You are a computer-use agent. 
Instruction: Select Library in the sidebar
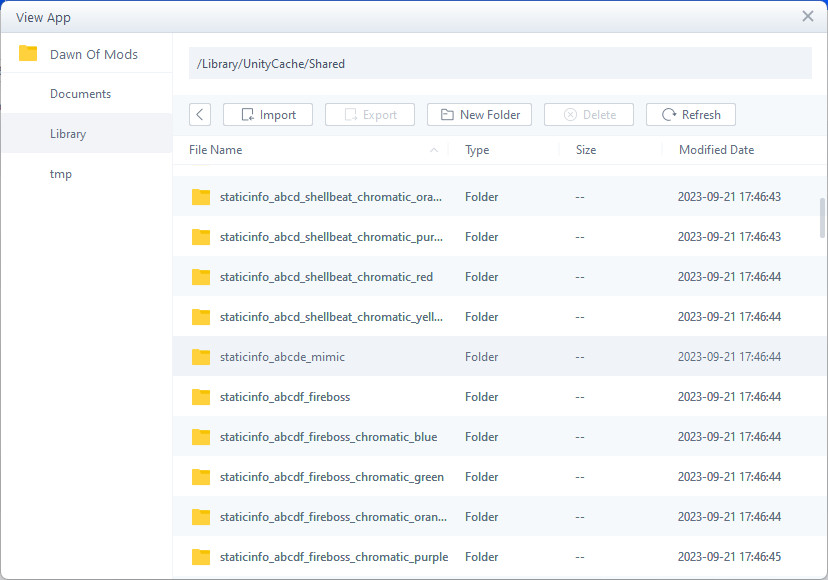68,134
